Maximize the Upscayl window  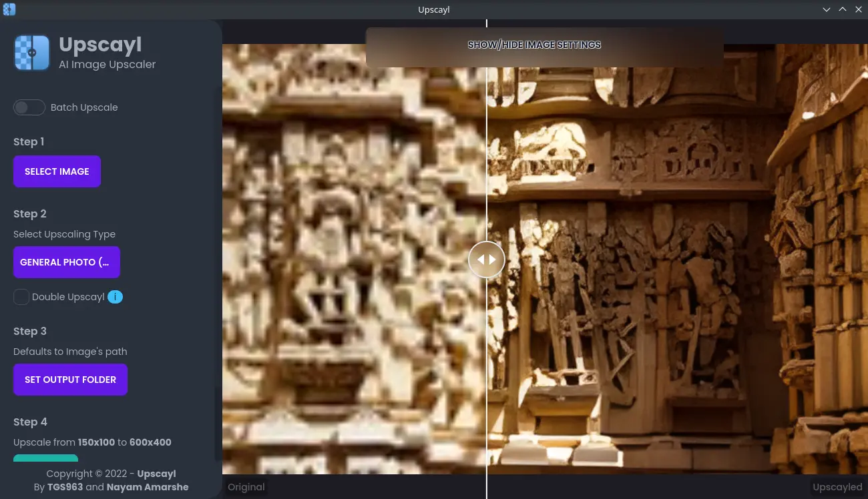[843, 9]
